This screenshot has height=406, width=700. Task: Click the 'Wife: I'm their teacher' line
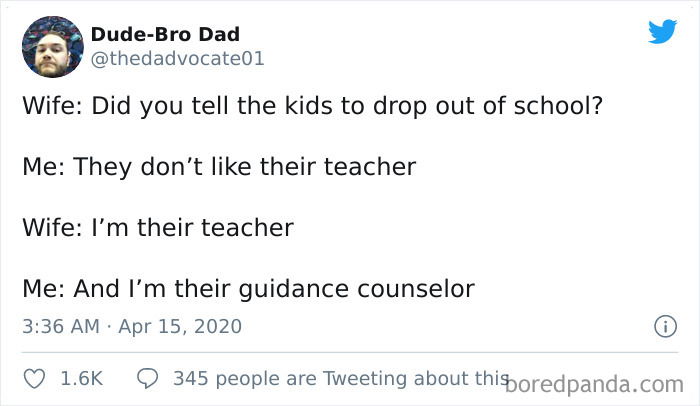(x=158, y=228)
